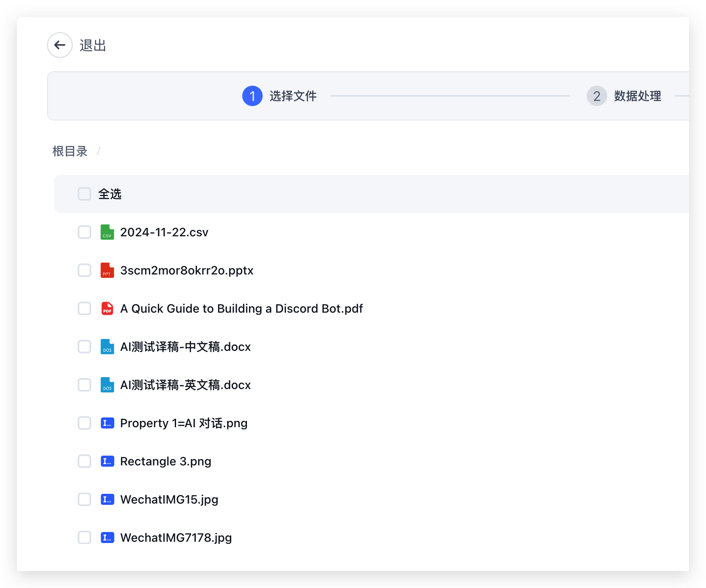Click the red PPT icon for 3scm2mor8okrr2o.pptx
Screen dimensions: 706x588
point(107,270)
